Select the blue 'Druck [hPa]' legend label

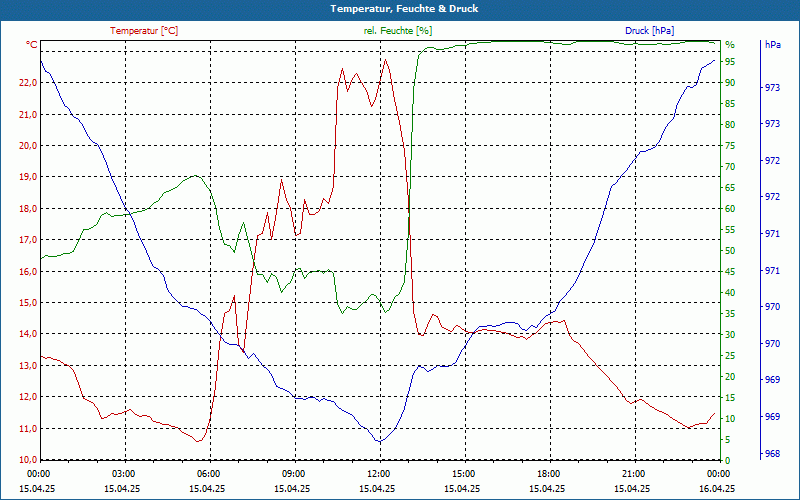649,31
